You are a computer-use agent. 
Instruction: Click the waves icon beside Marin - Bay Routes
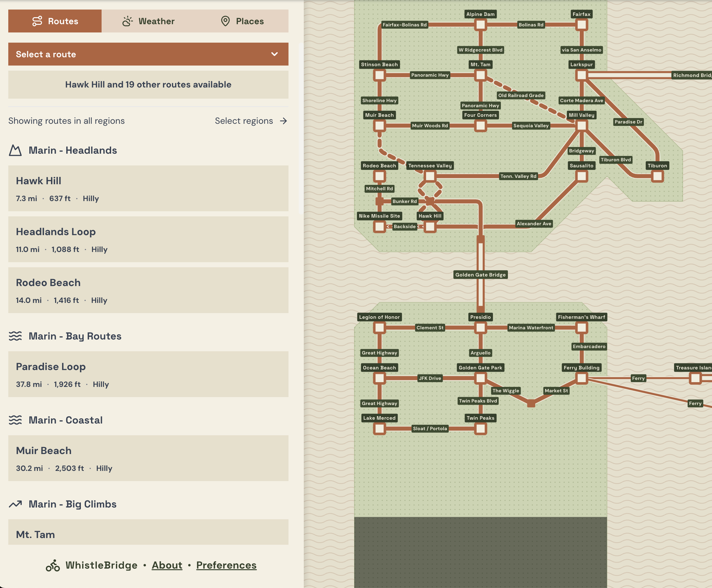[15, 336]
